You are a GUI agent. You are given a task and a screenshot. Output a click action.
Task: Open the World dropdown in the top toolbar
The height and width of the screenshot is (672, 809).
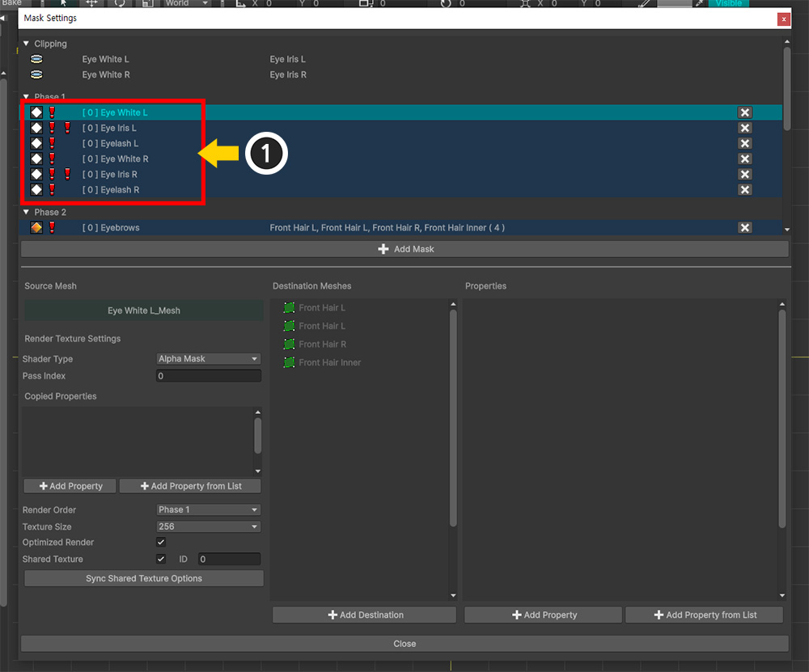click(187, 3)
